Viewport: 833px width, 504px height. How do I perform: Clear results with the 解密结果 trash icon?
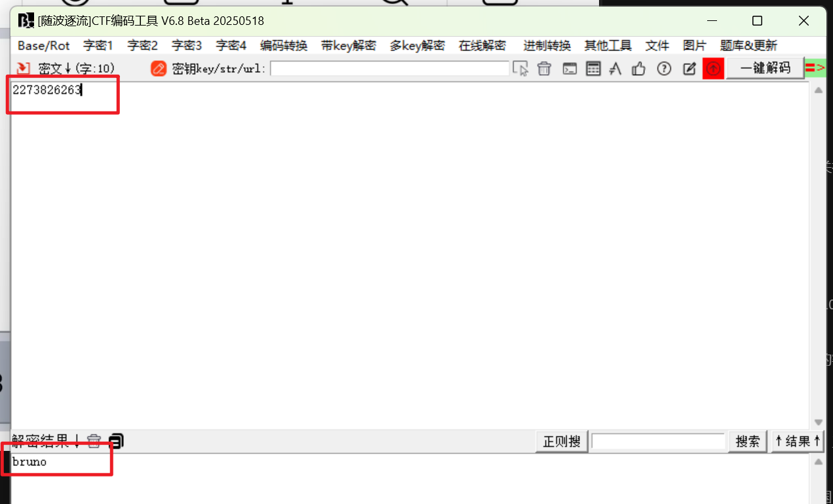pos(94,441)
